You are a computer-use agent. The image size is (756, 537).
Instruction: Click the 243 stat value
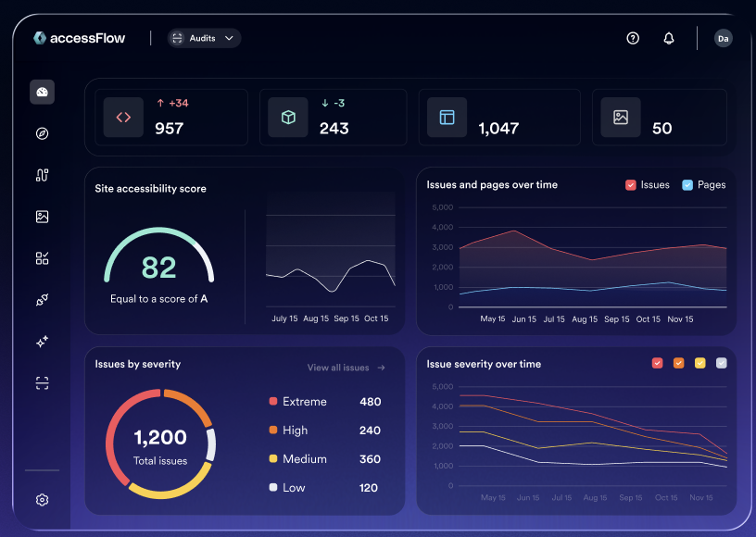click(334, 128)
